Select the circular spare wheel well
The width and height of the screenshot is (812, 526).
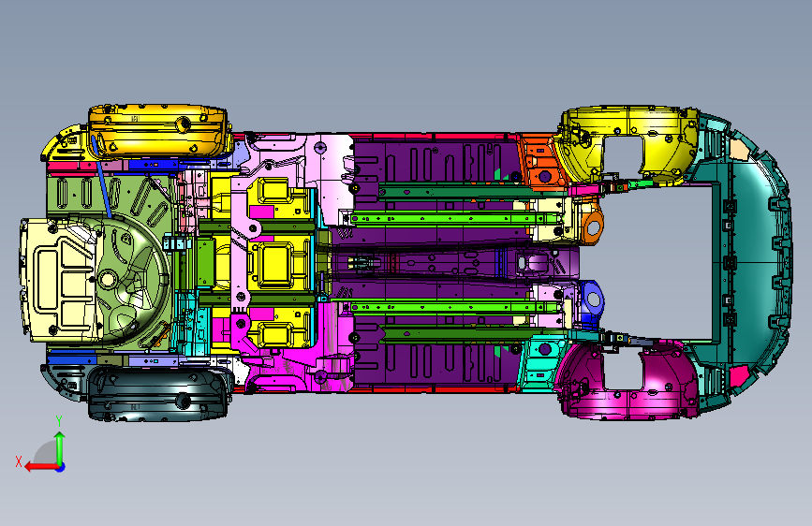coord(135,282)
